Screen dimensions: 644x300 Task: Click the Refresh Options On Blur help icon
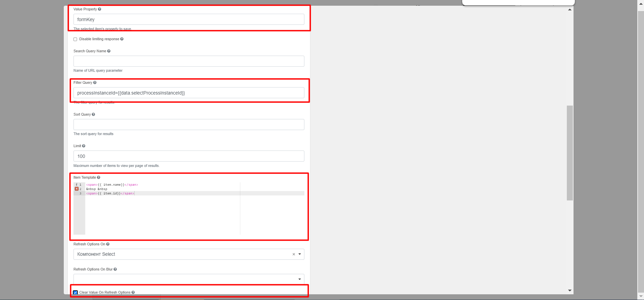point(115,269)
